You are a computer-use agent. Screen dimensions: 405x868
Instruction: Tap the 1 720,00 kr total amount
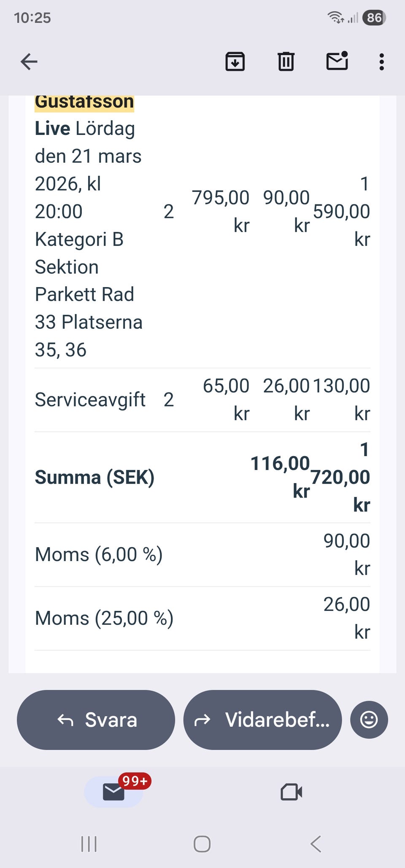tap(342, 477)
